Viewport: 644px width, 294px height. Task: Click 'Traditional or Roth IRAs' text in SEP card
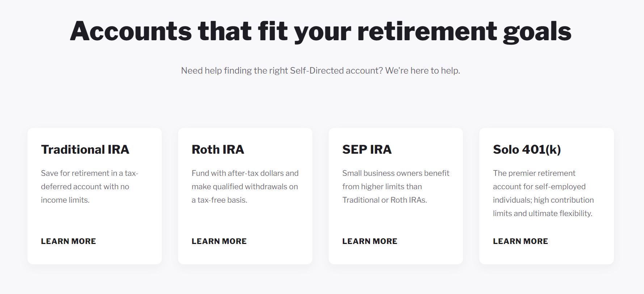click(384, 200)
